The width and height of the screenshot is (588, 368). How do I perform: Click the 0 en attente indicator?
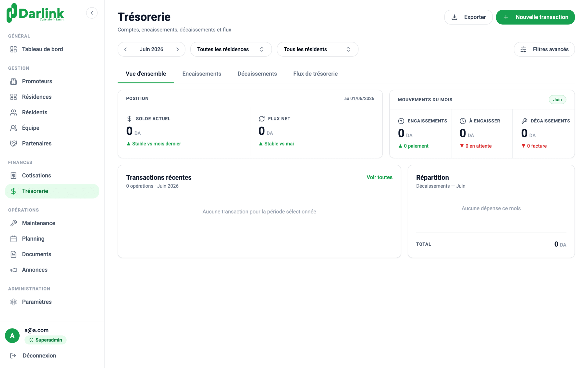pyautogui.click(x=476, y=146)
